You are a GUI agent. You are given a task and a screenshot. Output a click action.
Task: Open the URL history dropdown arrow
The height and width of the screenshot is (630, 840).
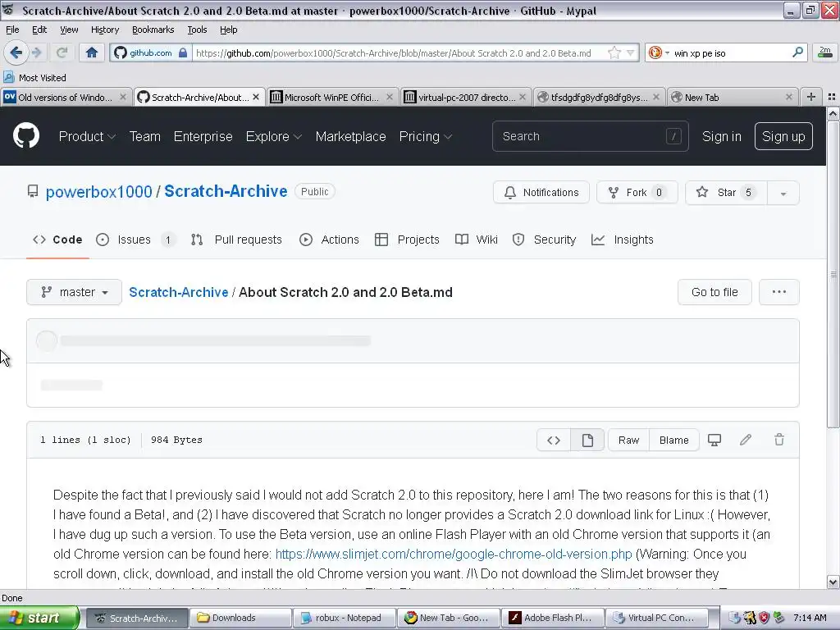631,53
